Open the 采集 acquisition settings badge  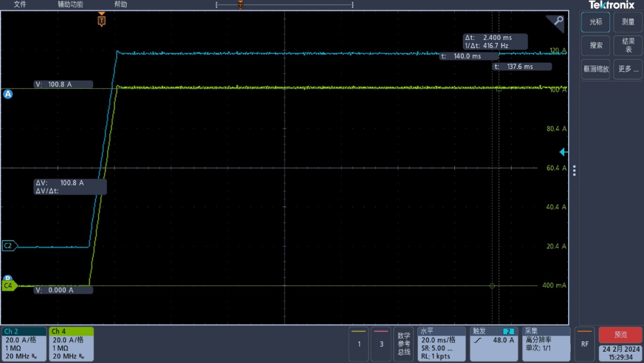click(x=546, y=344)
